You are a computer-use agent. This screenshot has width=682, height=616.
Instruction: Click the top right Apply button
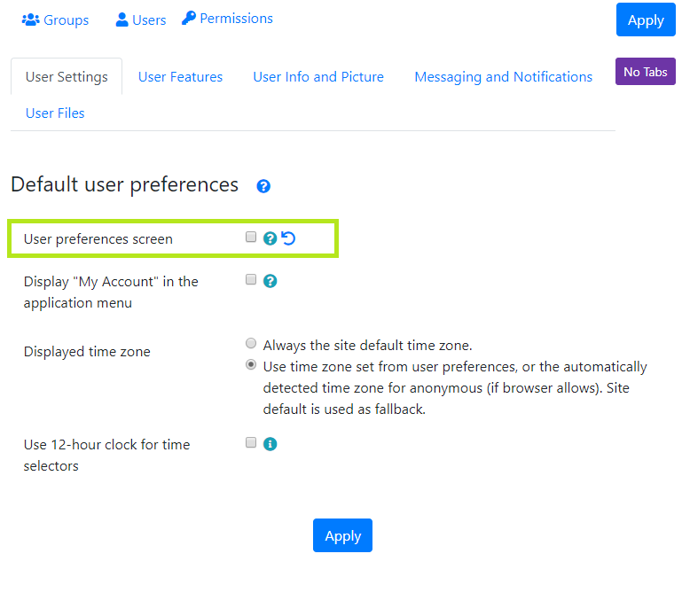(646, 20)
